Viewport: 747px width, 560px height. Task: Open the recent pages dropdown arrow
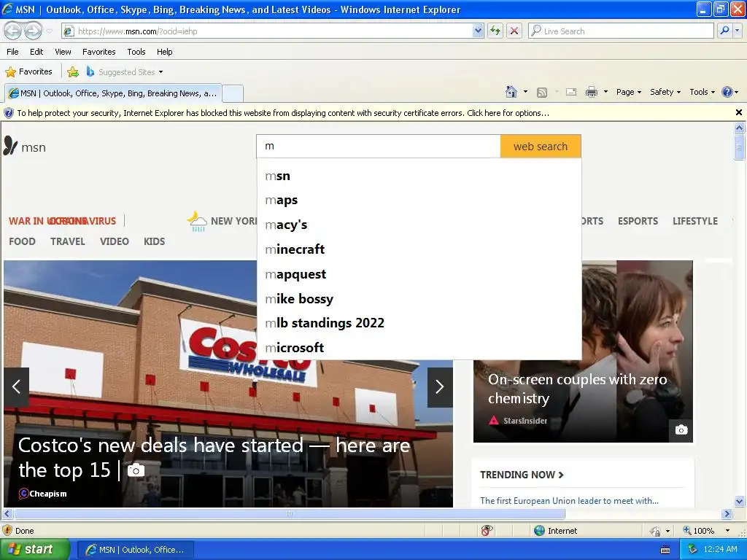[x=49, y=31]
